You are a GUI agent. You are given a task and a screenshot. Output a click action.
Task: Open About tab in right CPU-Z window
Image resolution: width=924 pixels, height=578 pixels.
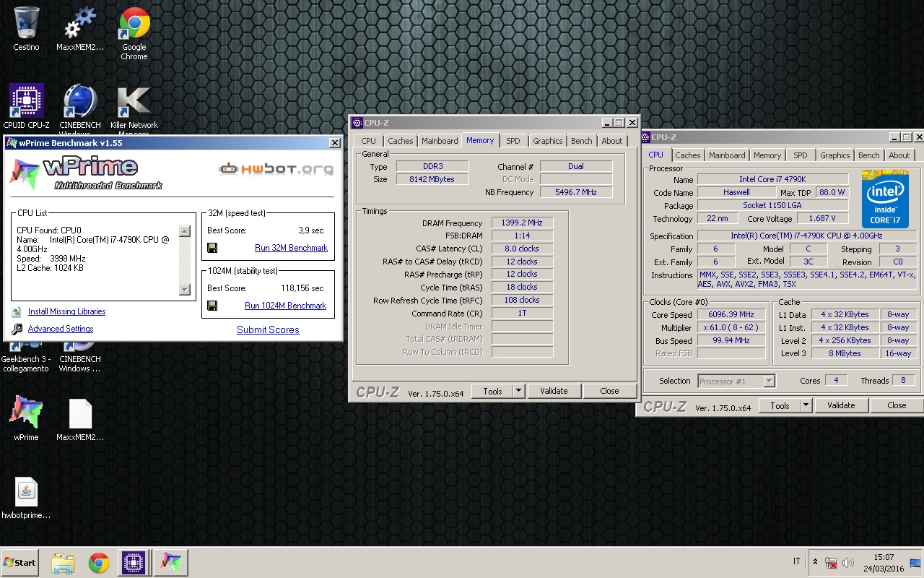899,155
